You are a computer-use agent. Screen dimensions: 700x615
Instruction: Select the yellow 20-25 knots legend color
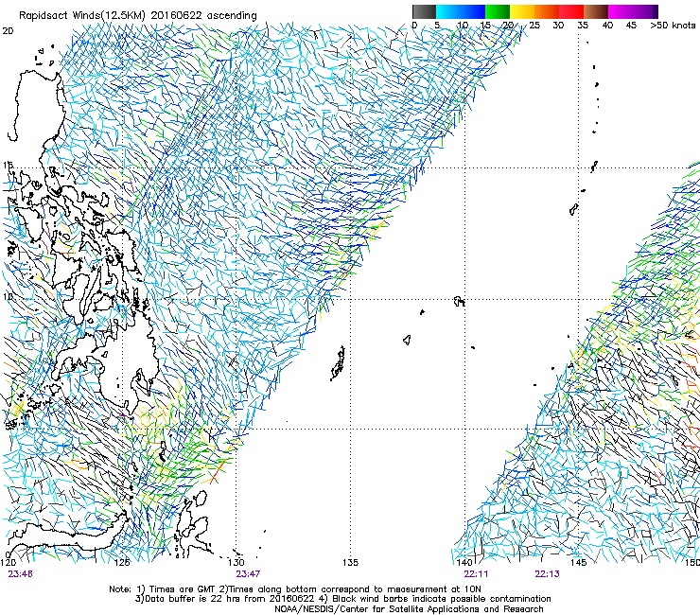point(522,11)
